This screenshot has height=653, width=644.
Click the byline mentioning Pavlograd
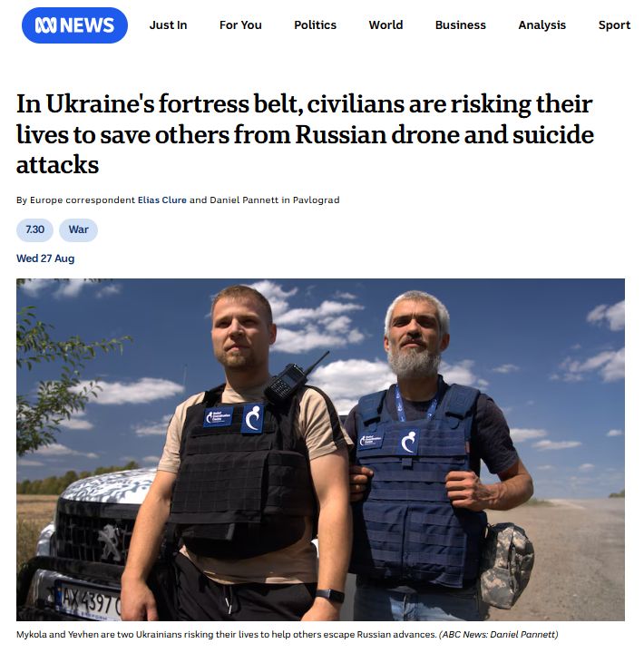click(178, 200)
